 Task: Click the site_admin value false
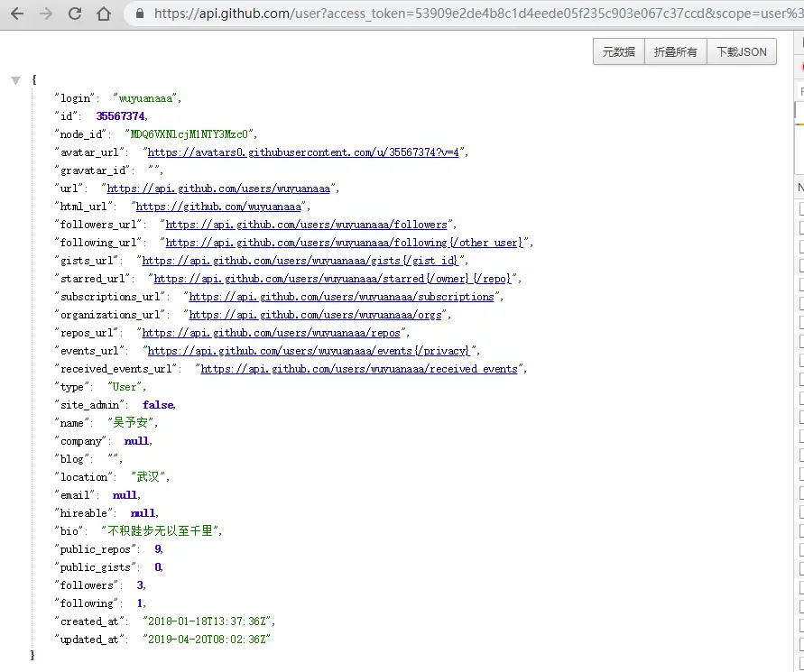point(158,405)
